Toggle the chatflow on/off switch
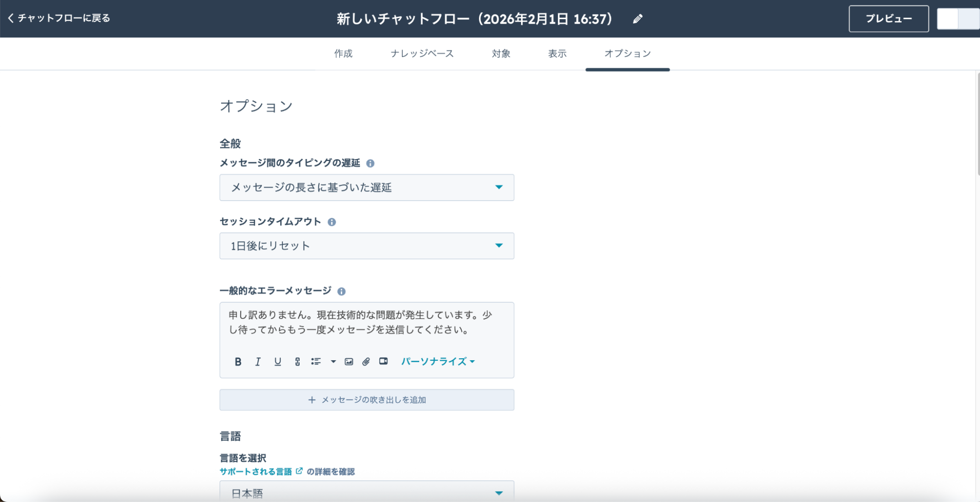This screenshot has height=502, width=980. coord(957,19)
